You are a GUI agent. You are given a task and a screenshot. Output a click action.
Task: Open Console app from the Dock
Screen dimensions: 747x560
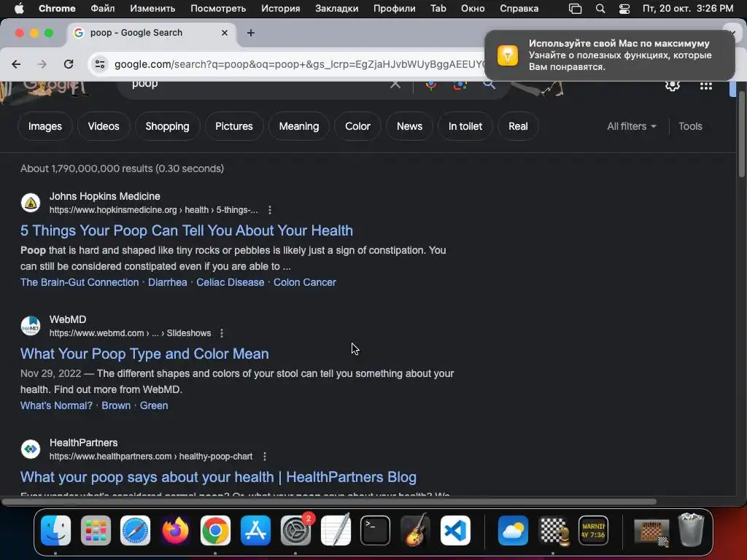[593, 531]
